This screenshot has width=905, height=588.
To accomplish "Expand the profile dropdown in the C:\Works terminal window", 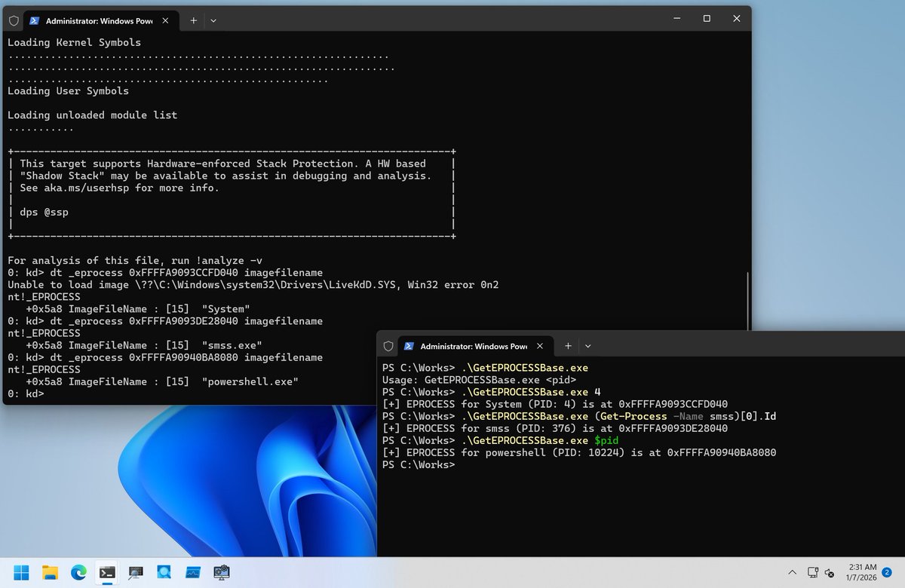I will tap(588, 346).
